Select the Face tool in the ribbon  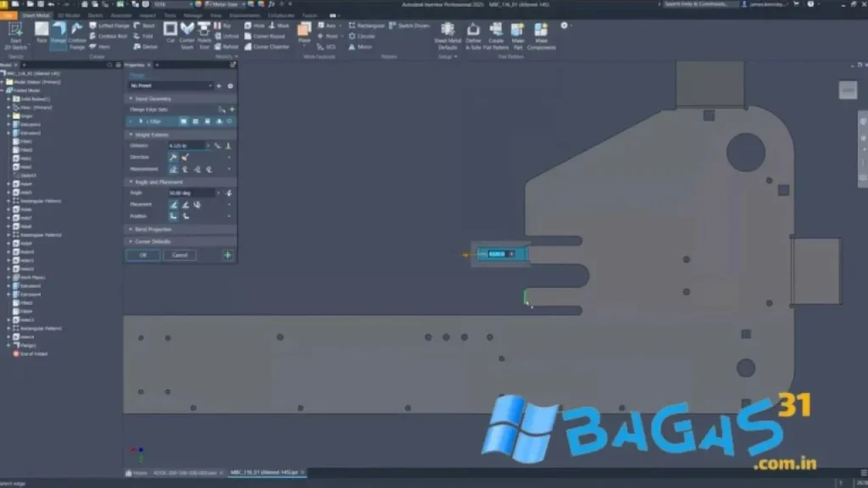[41, 33]
